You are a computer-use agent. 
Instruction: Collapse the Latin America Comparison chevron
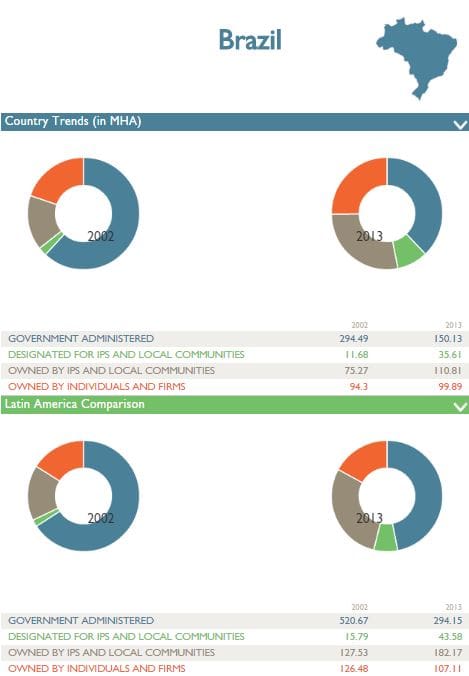[460, 407]
